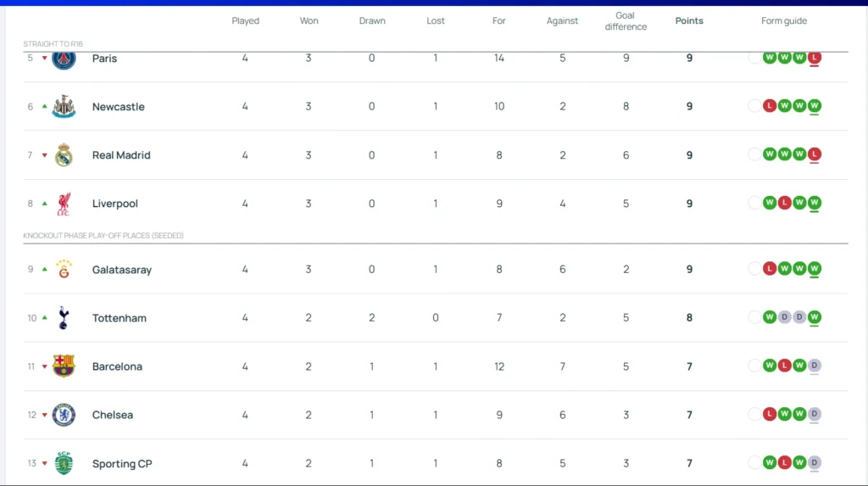Click the Chelsea club crest
The height and width of the screenshot is (486, 868).
(x=64, y=415)
